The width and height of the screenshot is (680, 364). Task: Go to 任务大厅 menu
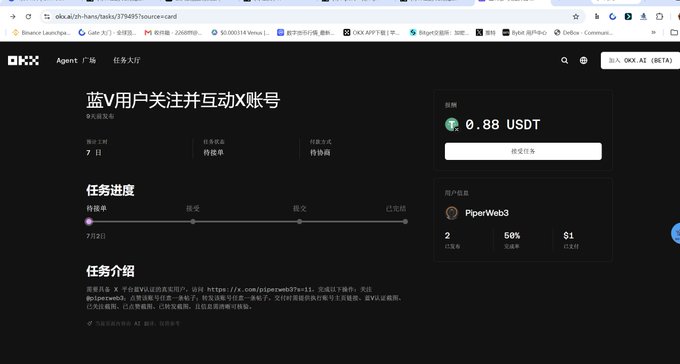(127, 60)
